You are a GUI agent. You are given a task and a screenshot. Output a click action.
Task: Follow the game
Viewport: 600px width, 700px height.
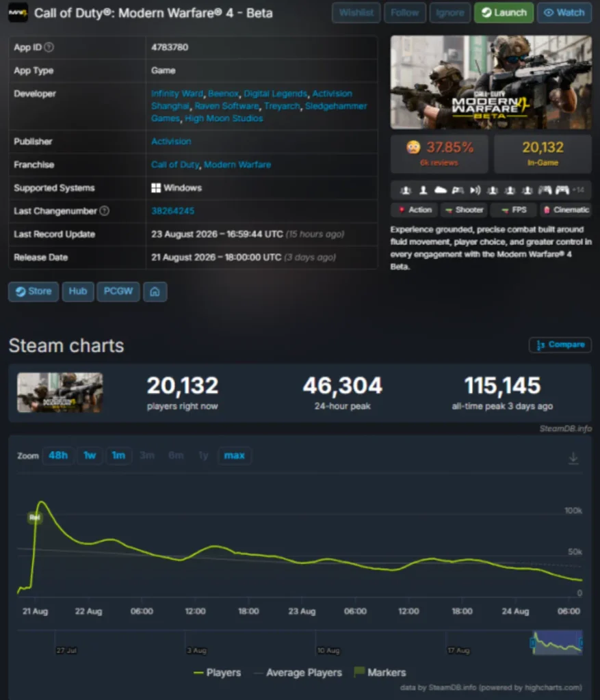pos(405,12)
